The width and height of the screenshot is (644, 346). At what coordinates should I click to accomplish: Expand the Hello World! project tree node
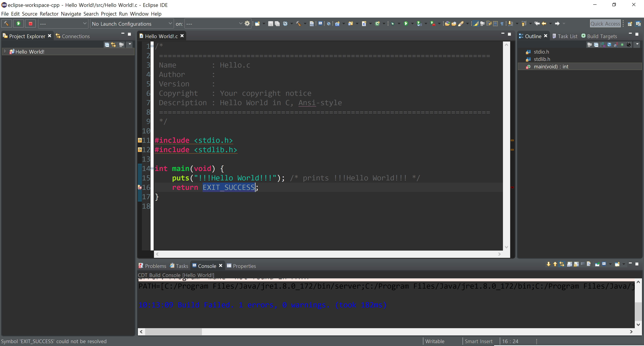point(5,51)
